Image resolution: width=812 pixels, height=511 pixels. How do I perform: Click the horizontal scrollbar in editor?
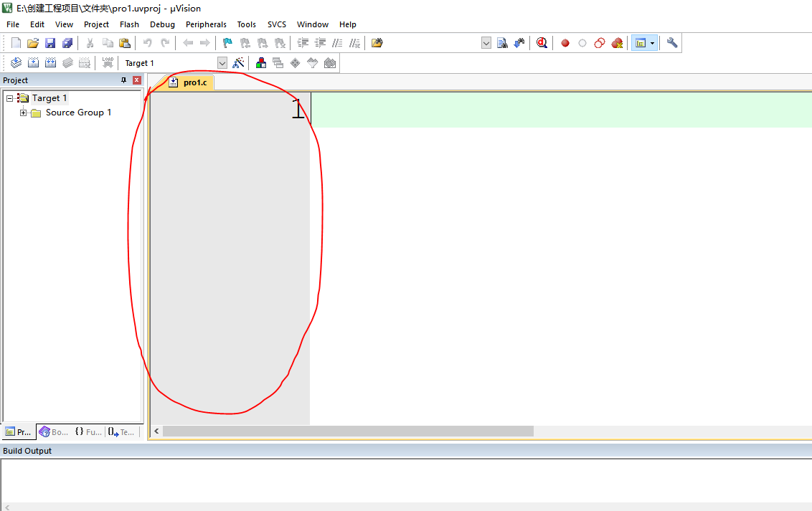[348, 431]
